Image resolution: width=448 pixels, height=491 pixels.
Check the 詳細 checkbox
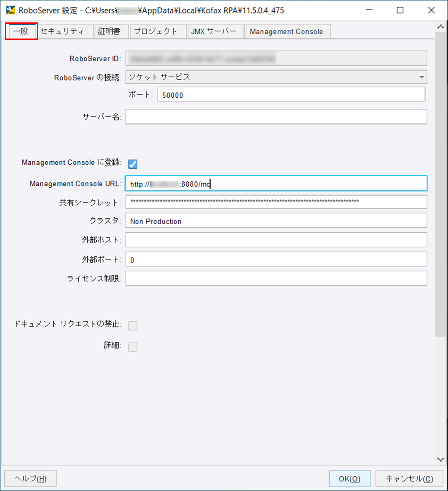coord(133,347)
